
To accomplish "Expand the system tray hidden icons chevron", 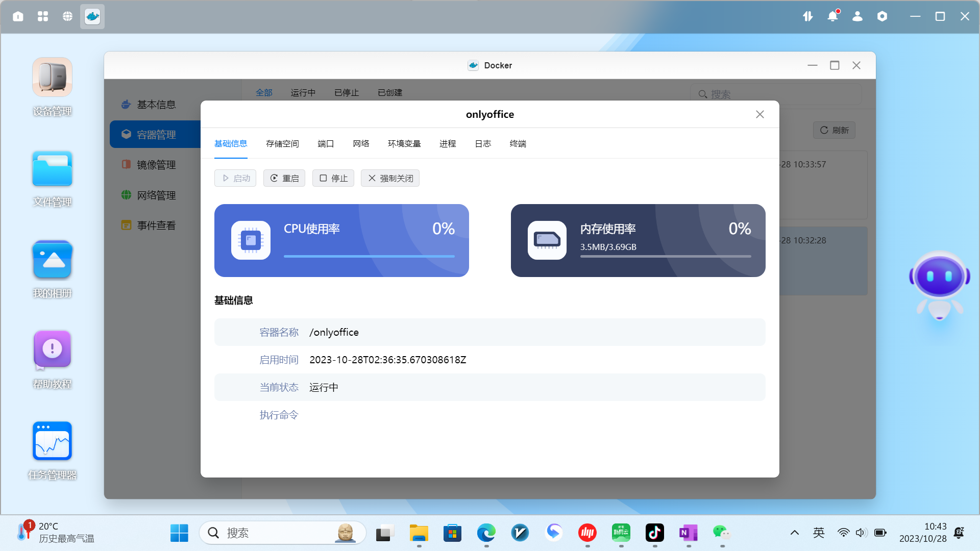I will (x=794, y=533).
